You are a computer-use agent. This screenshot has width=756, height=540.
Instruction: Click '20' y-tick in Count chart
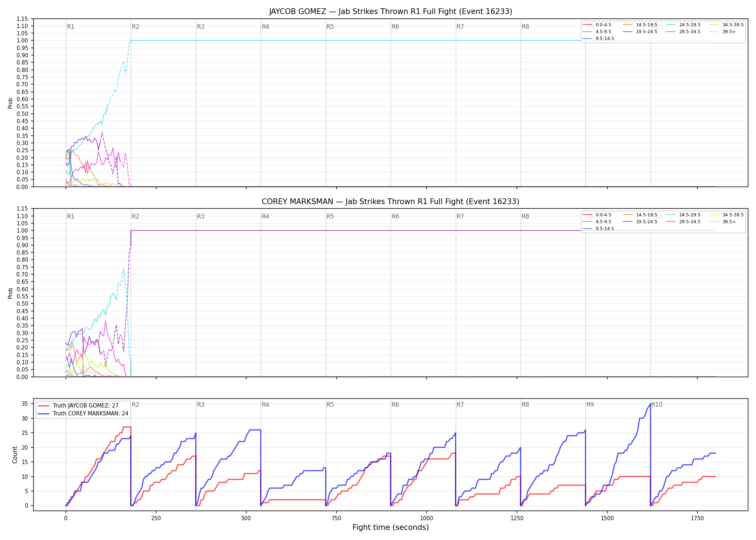pyautogui.click(x=25, y=447)
